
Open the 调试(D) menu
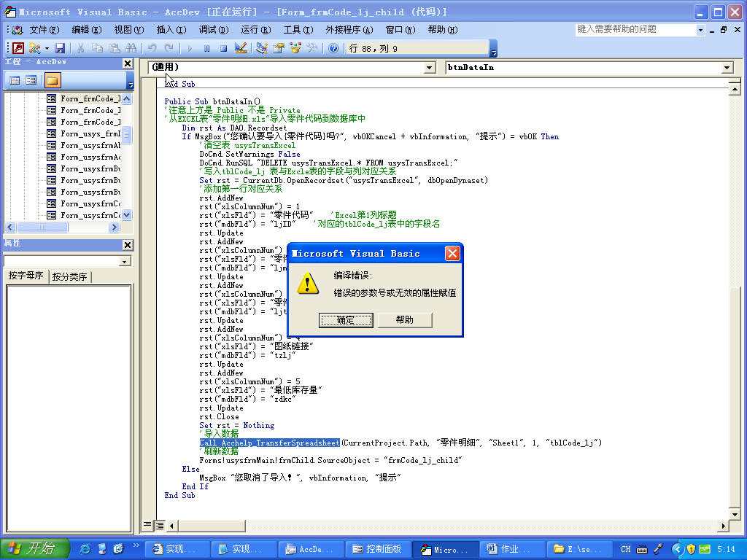[x=214, y=30]
